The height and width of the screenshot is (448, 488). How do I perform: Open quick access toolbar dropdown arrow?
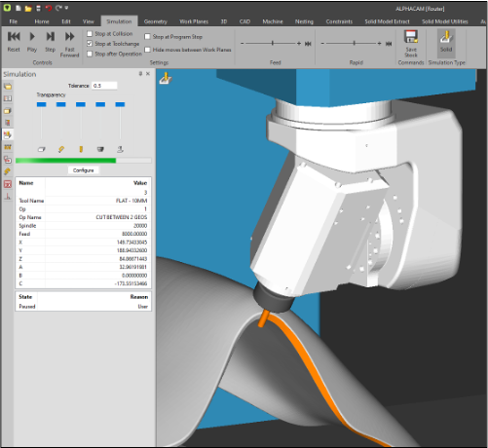tap(66, 8)
